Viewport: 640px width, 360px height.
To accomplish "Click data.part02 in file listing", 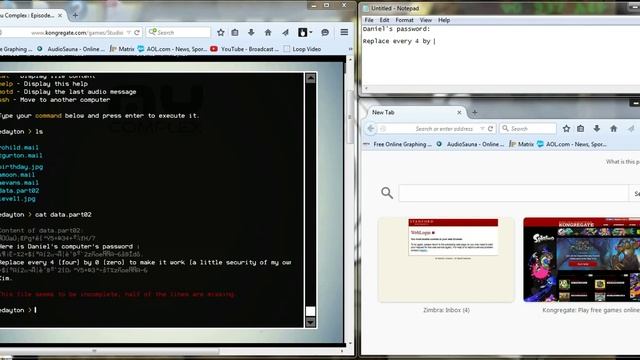I will 20,191.
